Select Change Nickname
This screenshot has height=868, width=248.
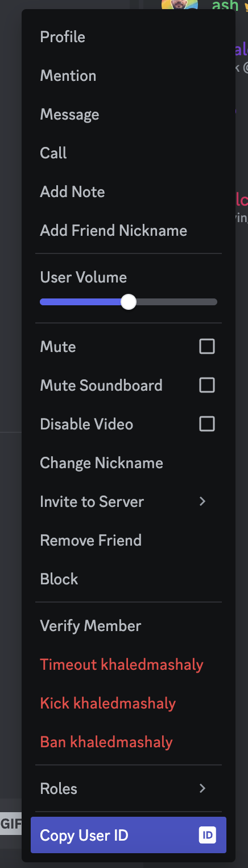129,463
